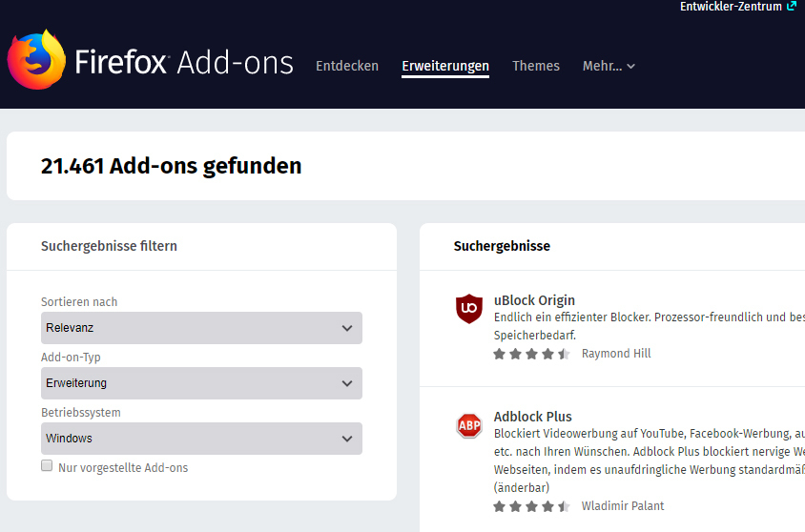The image size is (805, 532).
Task: Open the Betriebssystem Windows dropdown
Action: [x=201, y=439]
